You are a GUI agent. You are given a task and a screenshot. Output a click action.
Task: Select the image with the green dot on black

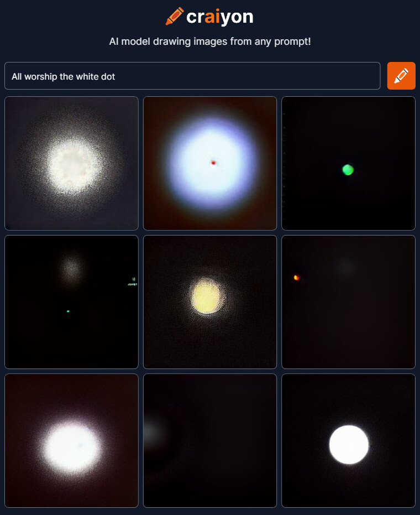pos(349,163)
